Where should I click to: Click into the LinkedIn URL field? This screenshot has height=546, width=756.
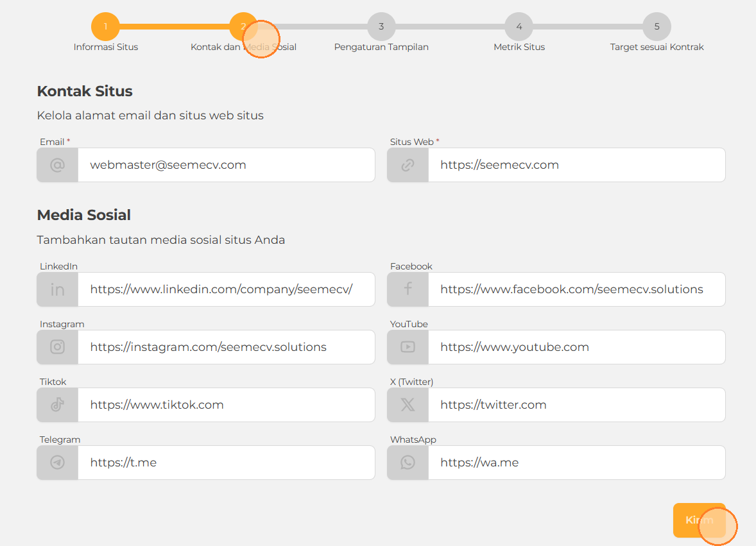click(x=226, y=289)
